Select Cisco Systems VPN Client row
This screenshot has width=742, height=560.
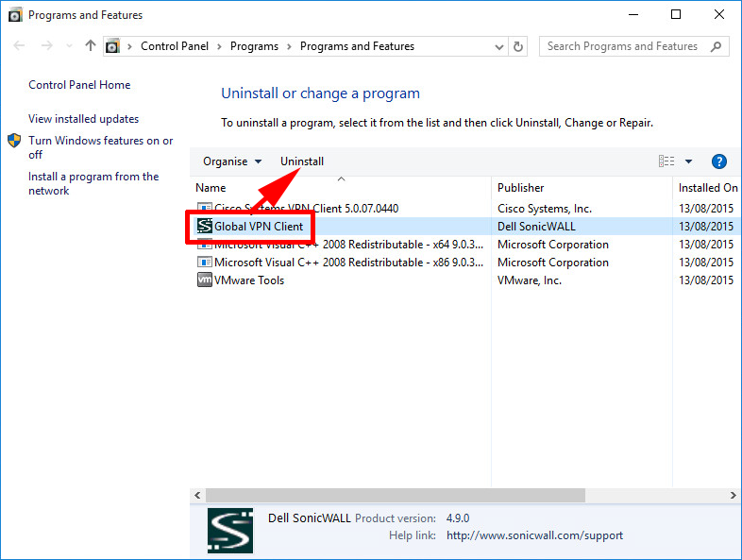coord(466,209)
